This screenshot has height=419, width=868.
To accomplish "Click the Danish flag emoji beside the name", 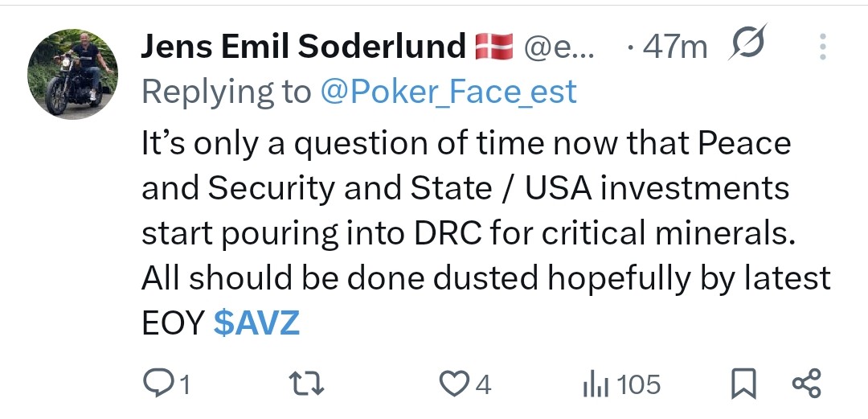I will (x=493, y=48).
